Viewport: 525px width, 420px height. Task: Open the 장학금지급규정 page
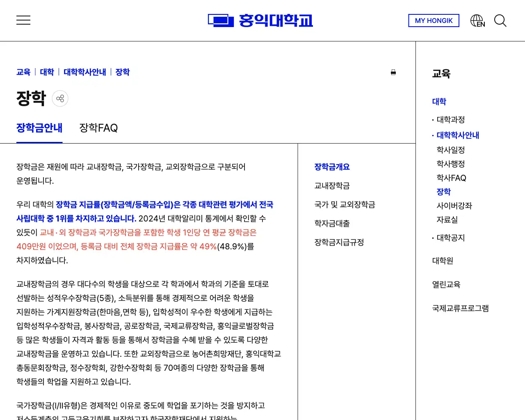339,242
